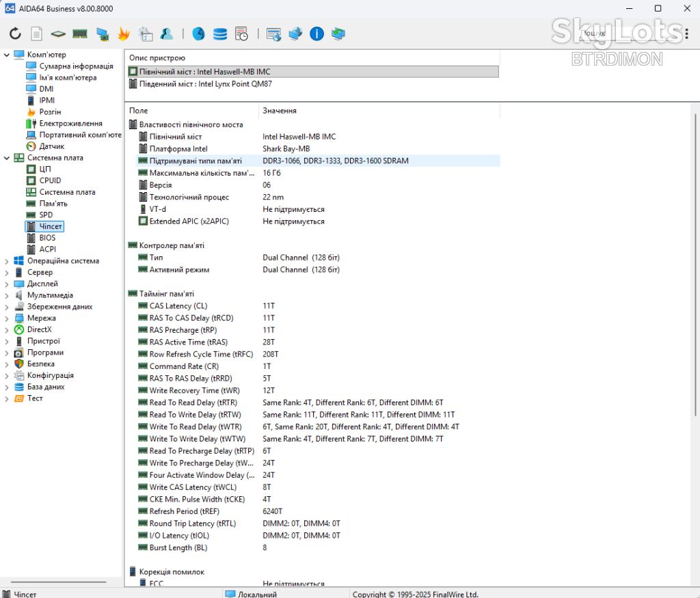Collapse the Комп'ютер tree node

coord(7,55)
